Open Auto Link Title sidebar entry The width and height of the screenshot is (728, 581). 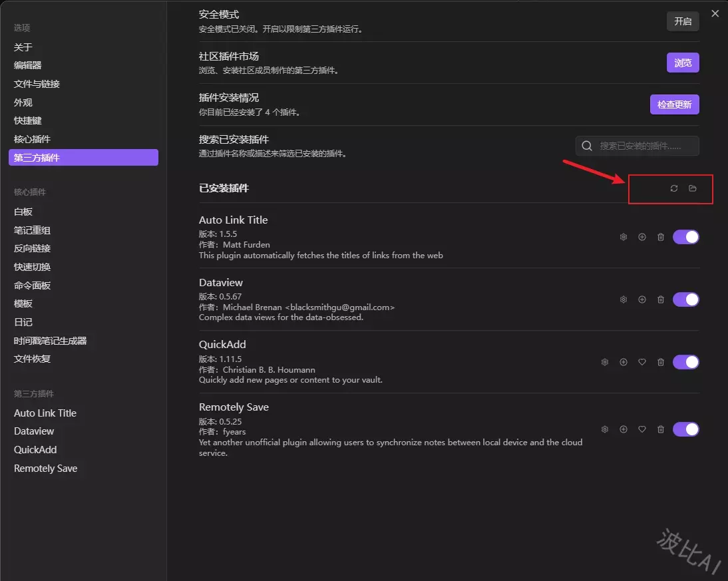pos(84,413)
